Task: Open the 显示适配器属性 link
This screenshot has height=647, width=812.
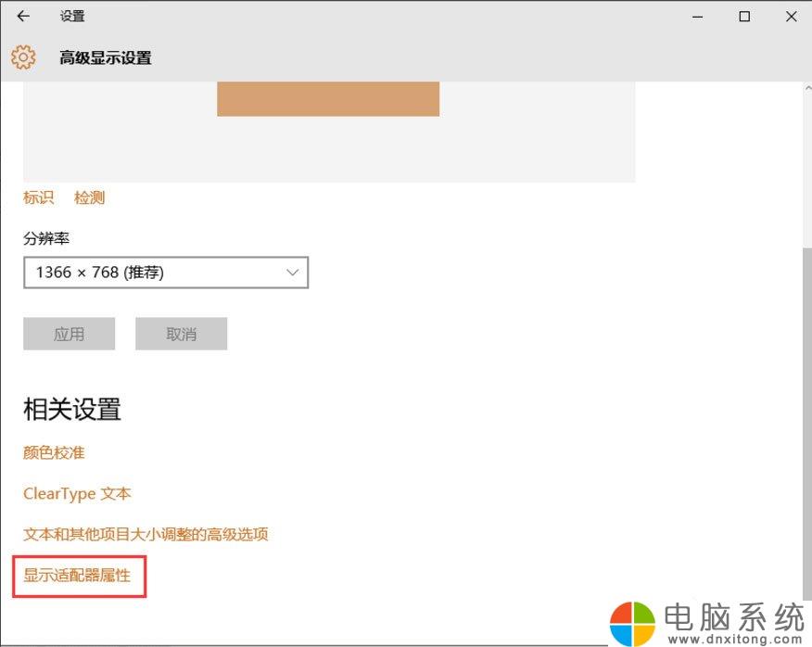Action: [77, 575]
